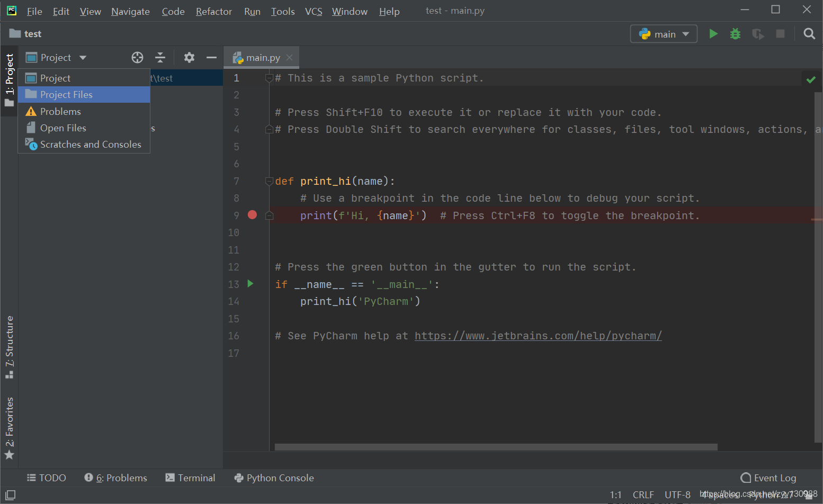
Task: Click fold end marker on line 9
Action: (269, 215)
